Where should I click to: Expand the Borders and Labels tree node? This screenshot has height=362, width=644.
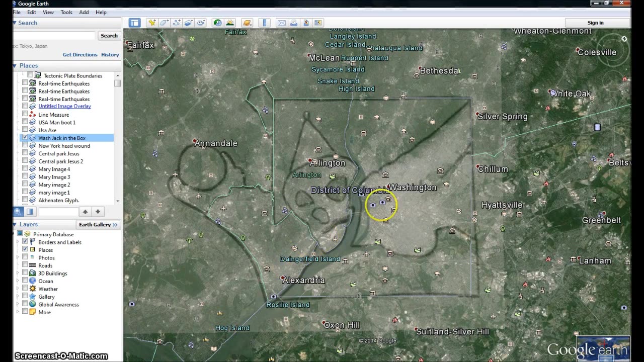pyautogui.click(x=19, y=242)
